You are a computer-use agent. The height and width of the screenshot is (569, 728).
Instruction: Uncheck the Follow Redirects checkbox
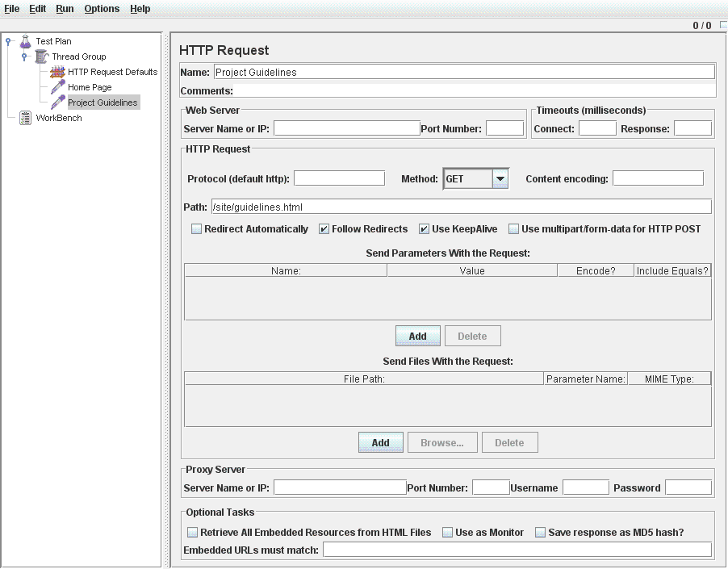pyautogui.click(x=324, y=229)
